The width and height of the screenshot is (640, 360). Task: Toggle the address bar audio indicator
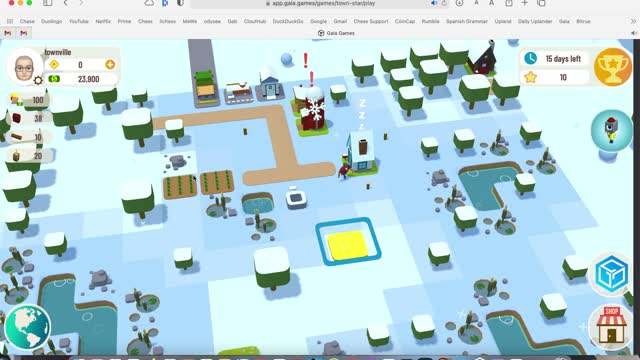coord(434,3)
